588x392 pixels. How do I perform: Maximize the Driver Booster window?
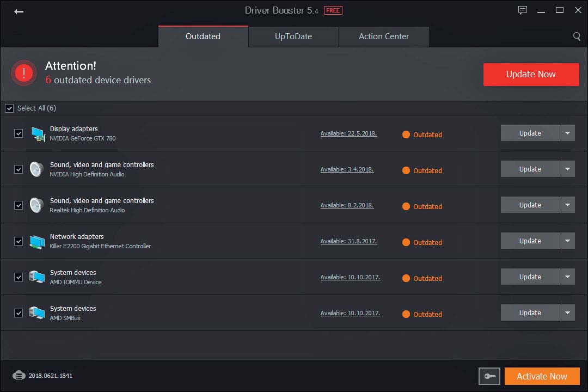coord(560,10)
